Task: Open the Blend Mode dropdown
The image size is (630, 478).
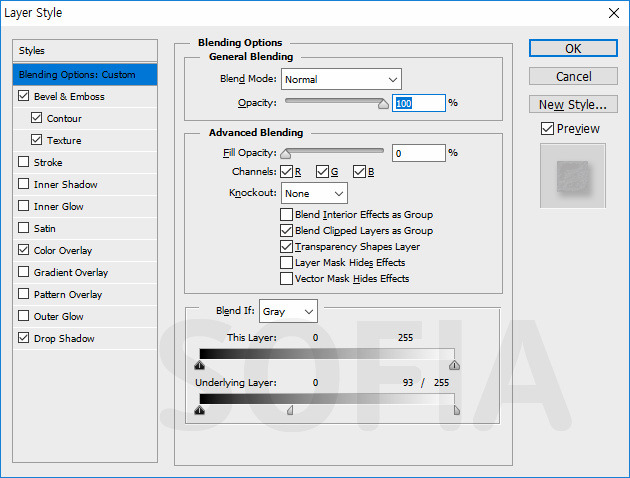Action: pos(341,79)
